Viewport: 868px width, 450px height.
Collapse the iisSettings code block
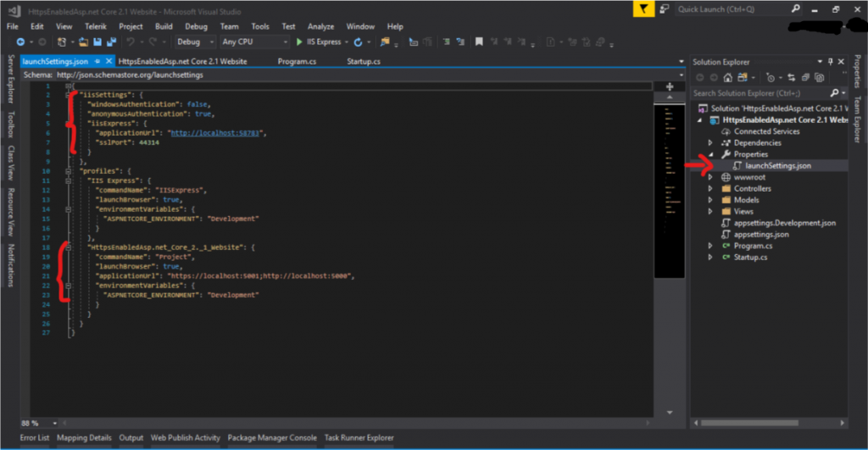tap(68, 95)
